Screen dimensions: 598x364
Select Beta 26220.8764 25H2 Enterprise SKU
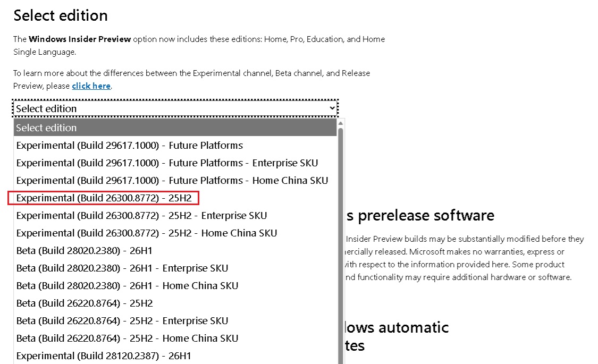(175, 320)
